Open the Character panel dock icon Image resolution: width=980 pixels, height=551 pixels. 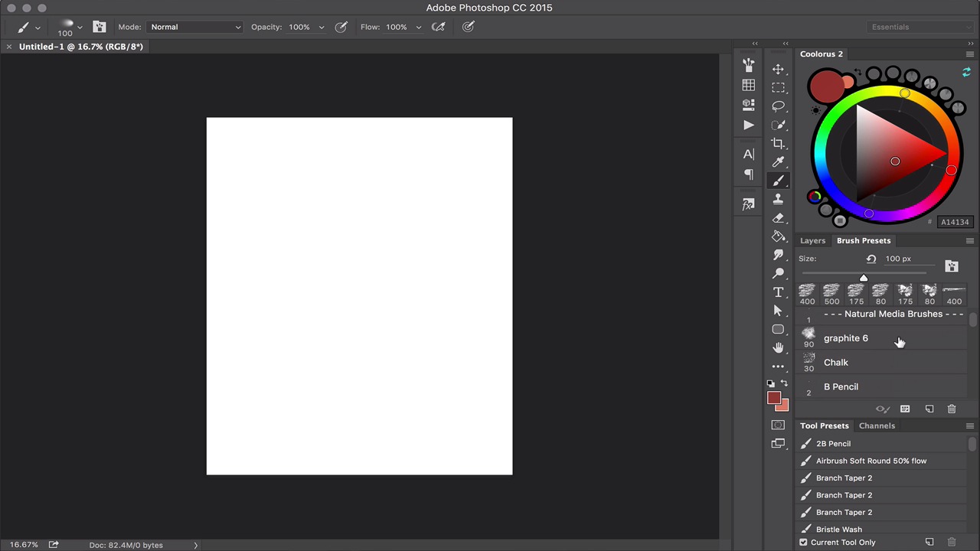748,154
